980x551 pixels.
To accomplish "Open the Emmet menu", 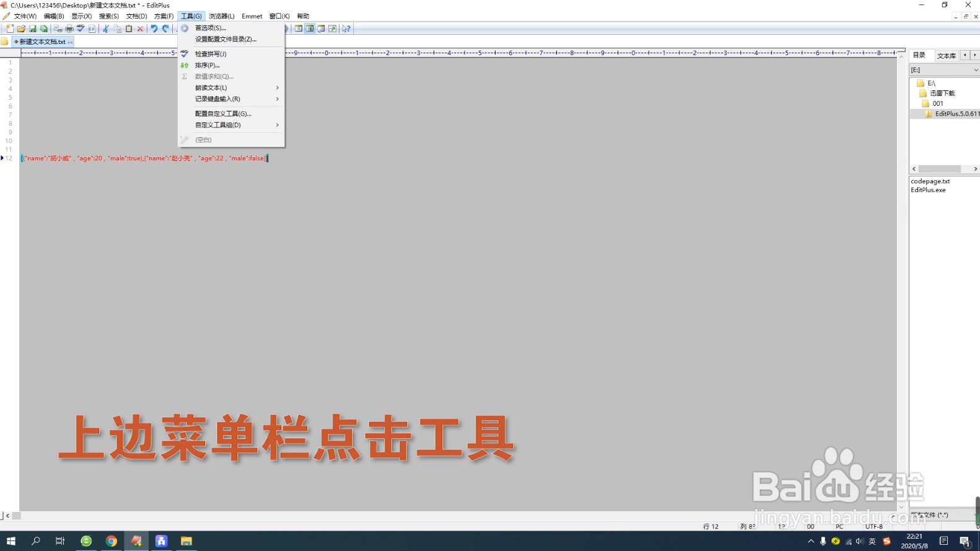I will point(252,16).
